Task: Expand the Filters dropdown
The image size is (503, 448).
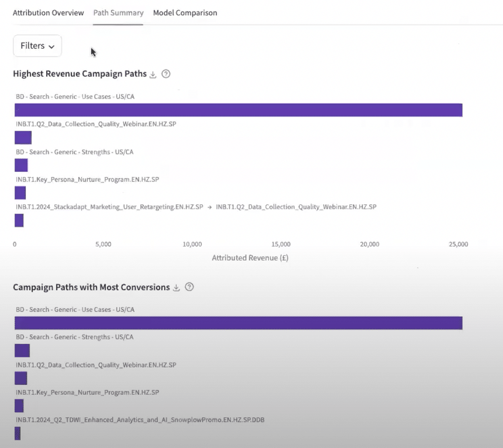Action: pyautogui.click(x=38, y=46)
